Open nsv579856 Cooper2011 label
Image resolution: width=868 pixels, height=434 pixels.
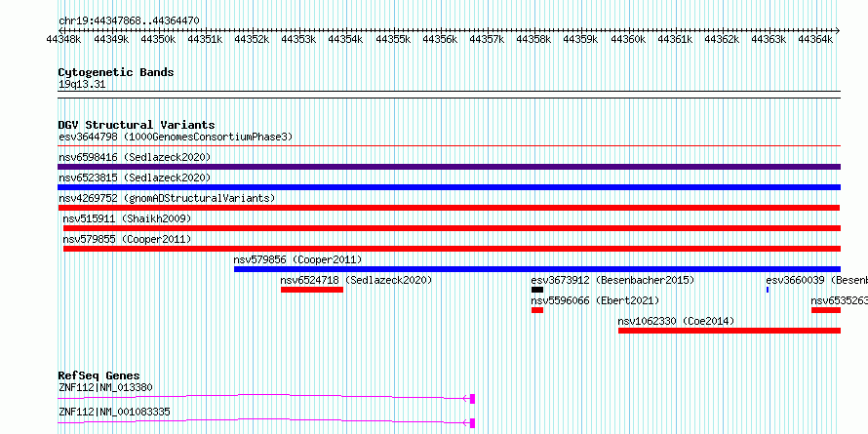tap(297, 259)
